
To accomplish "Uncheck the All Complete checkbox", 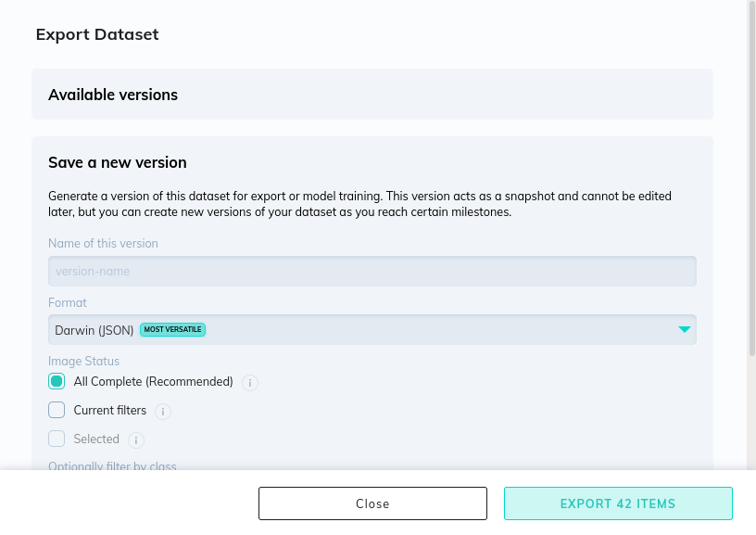I will [57, 381].
